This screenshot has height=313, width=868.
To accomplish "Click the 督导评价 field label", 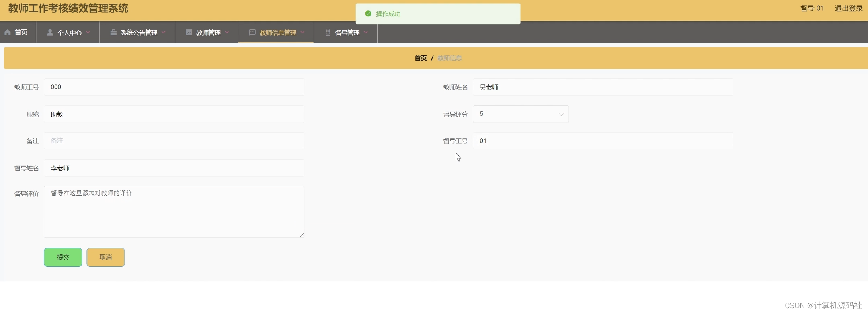I will [x=27, y=194].
